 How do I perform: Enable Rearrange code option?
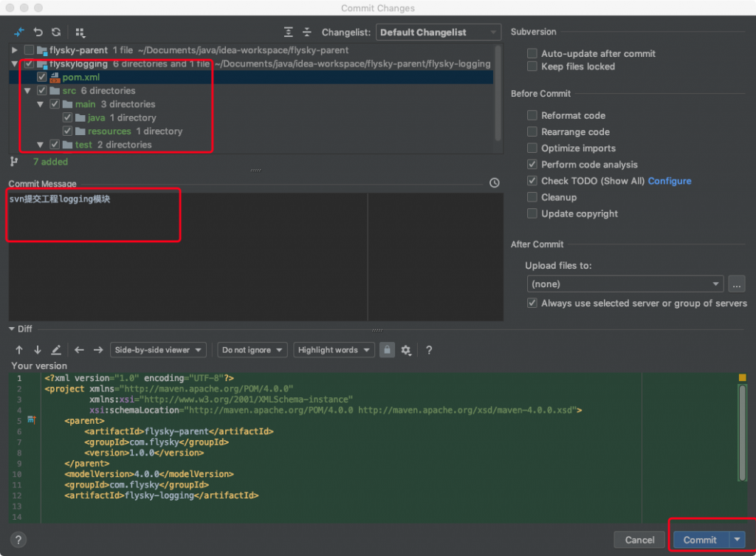pyautogui.click(x=532, y=131)
